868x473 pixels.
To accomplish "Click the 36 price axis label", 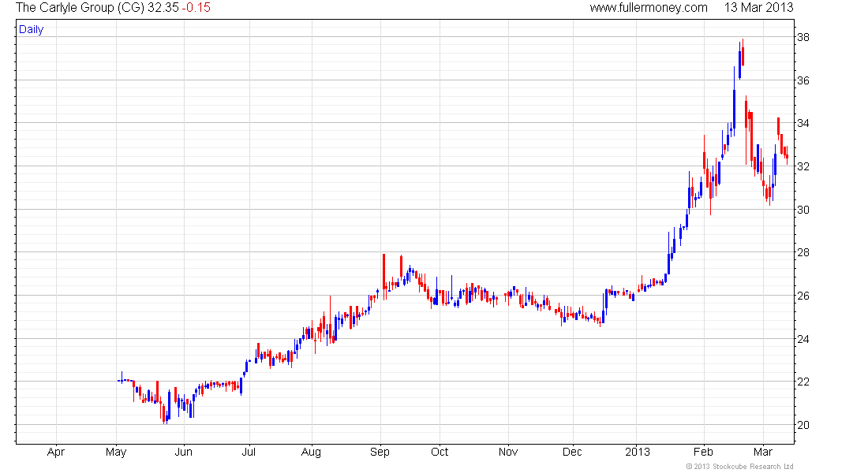I will pos(803,80).
